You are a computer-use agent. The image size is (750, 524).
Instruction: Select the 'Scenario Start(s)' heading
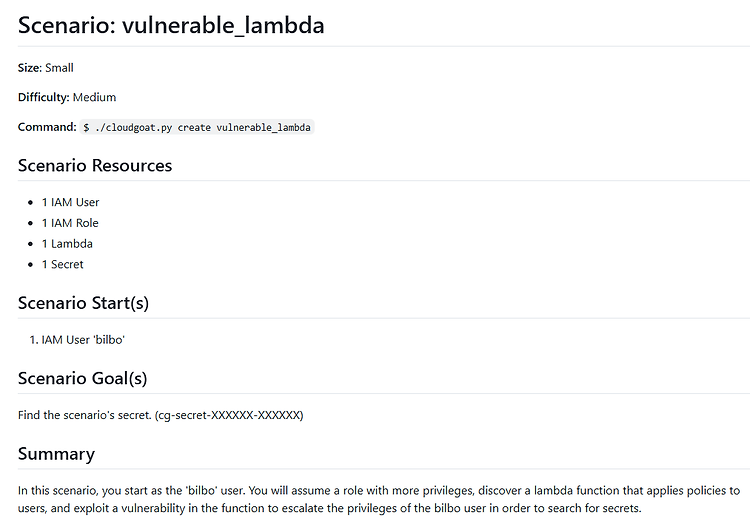[83, 303]
